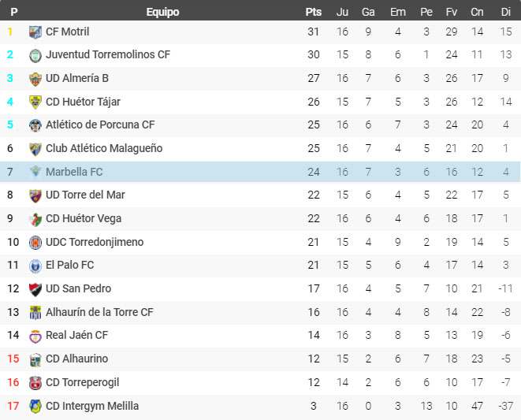Open El Palo FC team page

pos(70,265)
